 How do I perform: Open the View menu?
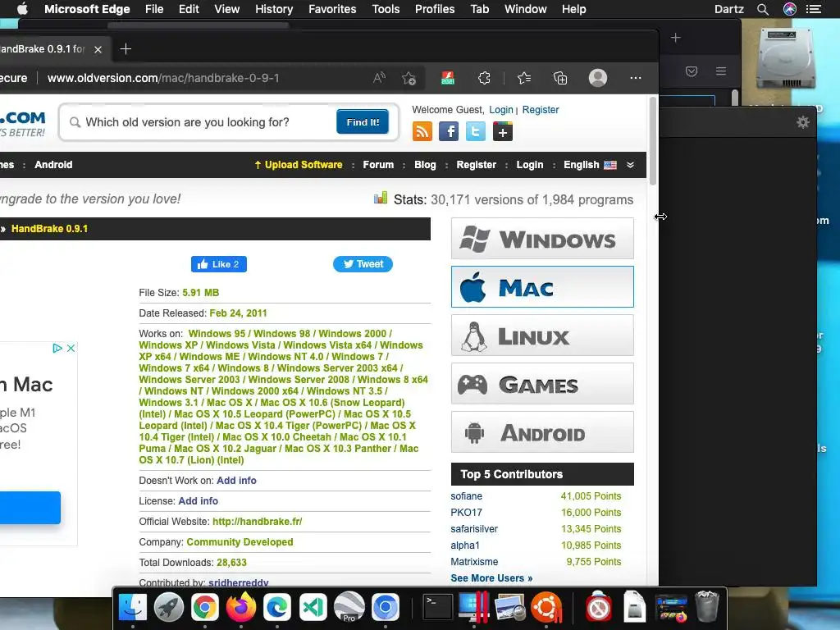[227, 9]
